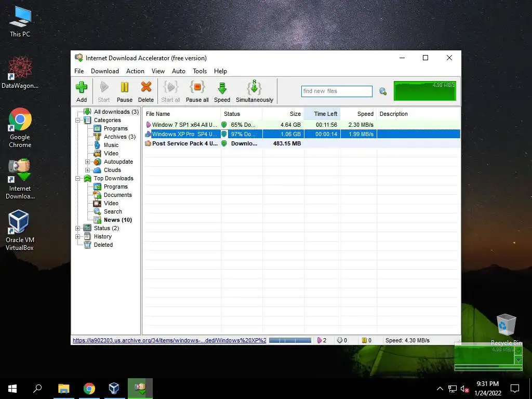Viewport: 532px width, 399px height.
Task: Click the search magnifier next to find box
Action: tap(383, 91)
